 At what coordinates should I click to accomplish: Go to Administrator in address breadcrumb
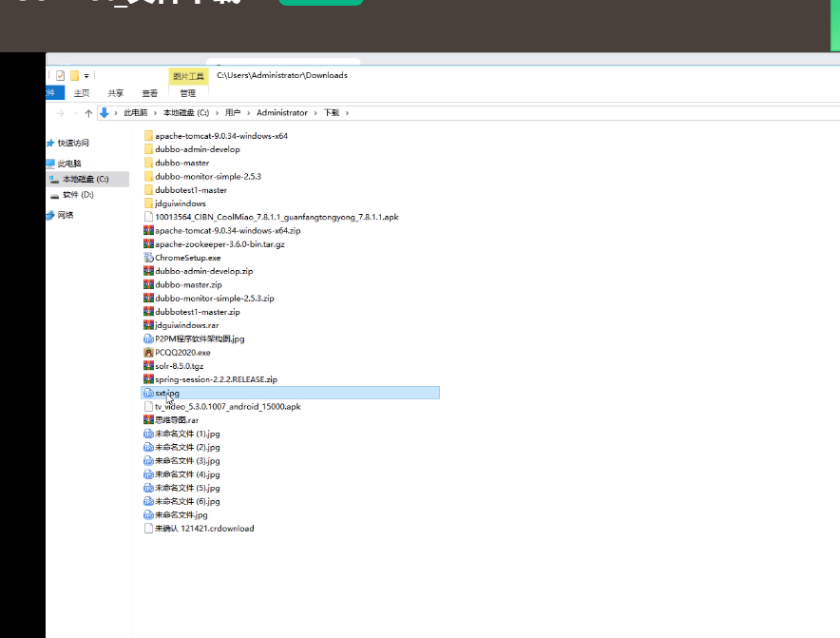(282, 112)
